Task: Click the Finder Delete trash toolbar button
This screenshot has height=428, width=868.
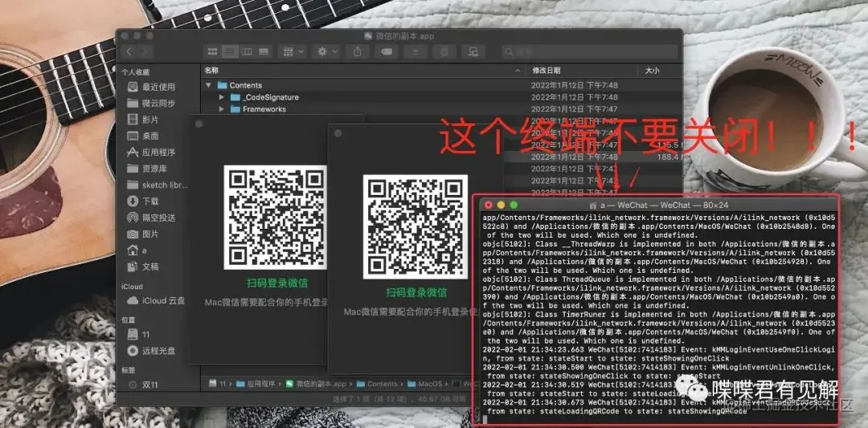Action: point(444,52)
